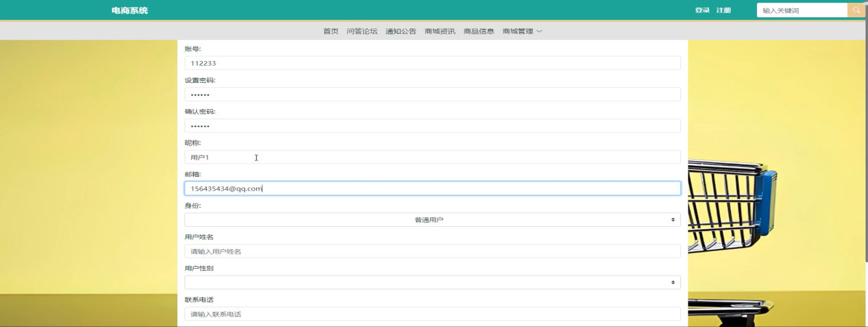Click the 用户姓名 label text

coord(199,237)
